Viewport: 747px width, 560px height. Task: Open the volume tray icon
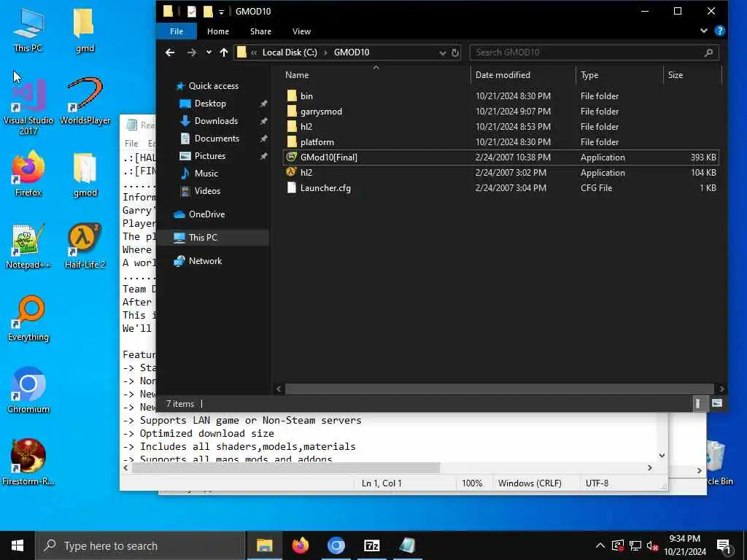click(x=652, y=545)
